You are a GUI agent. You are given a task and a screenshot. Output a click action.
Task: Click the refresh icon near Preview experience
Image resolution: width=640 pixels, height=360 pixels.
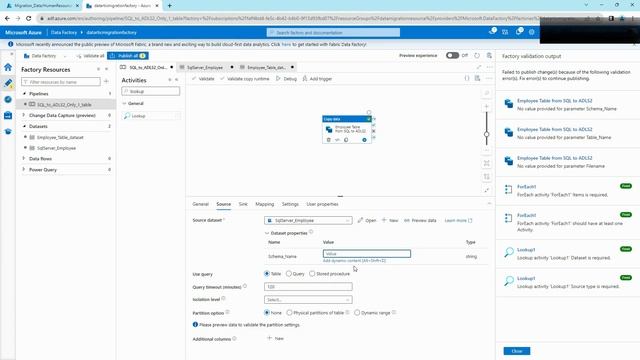[477, 56]
